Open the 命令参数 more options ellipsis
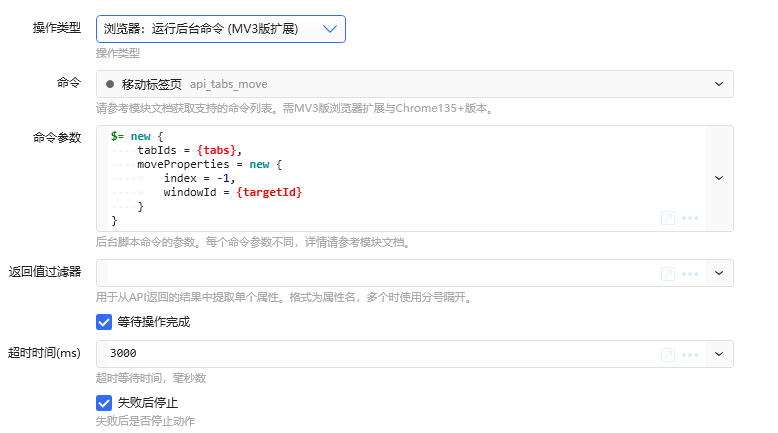The width and height of the screenshot is (778, 433). [690, 218]
